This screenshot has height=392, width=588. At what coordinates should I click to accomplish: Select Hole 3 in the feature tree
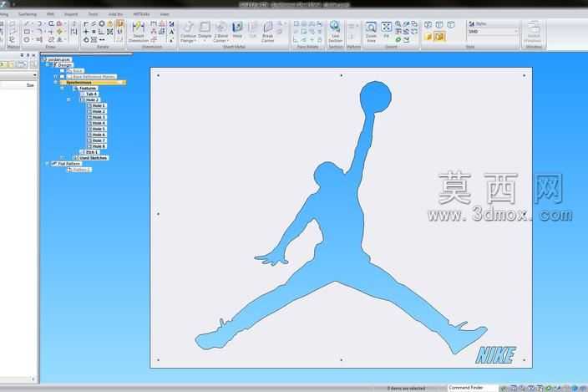click(99, 117)
